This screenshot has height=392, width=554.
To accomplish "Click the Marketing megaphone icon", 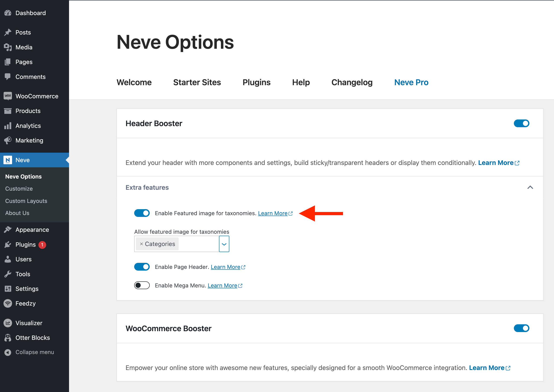I will pyautogui.click(x=8, y=141).
